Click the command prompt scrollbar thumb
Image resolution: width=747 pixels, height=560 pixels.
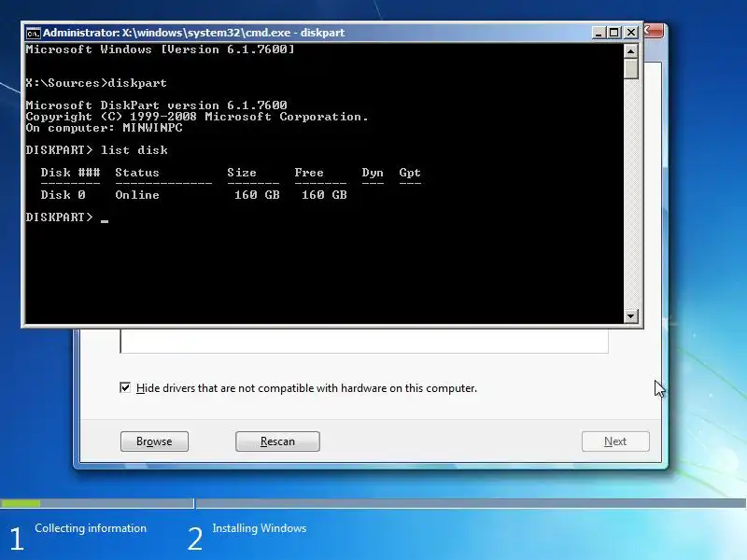[631, 68]
